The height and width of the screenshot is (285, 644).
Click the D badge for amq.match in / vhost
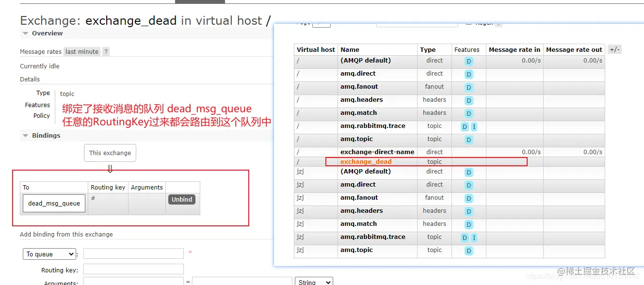[x=469, y=114]
